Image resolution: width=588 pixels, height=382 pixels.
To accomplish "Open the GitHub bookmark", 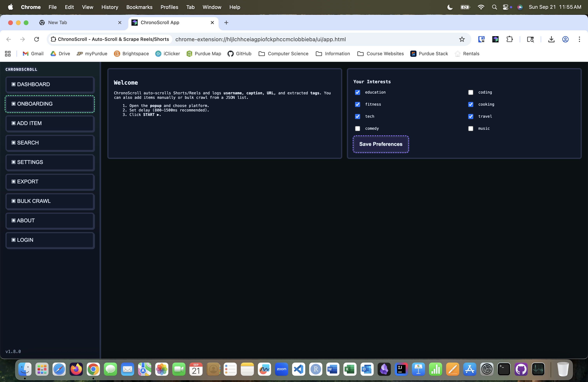I will [x=239, y=54].
